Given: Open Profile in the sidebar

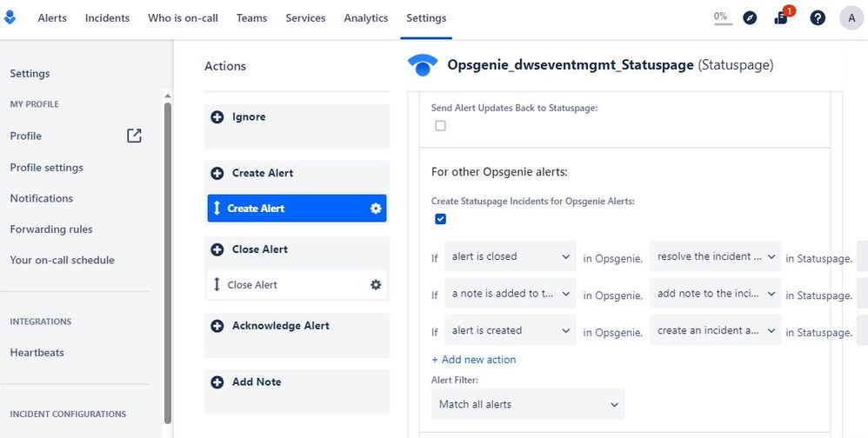Looking at the screenshot, I should coord(26,136).
